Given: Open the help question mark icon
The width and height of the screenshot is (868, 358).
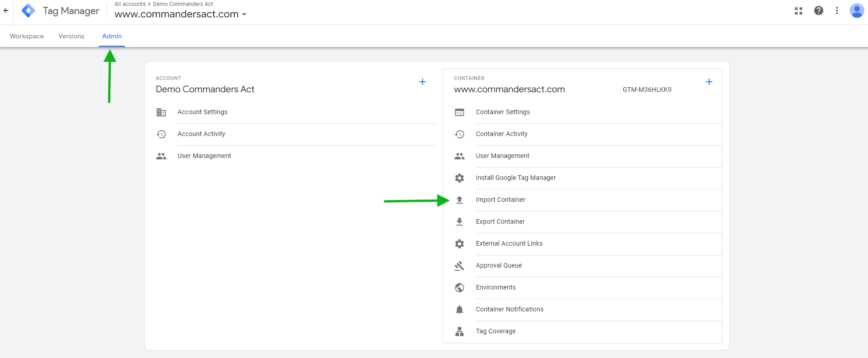Looking at the screenshot, I should [819, 11].
